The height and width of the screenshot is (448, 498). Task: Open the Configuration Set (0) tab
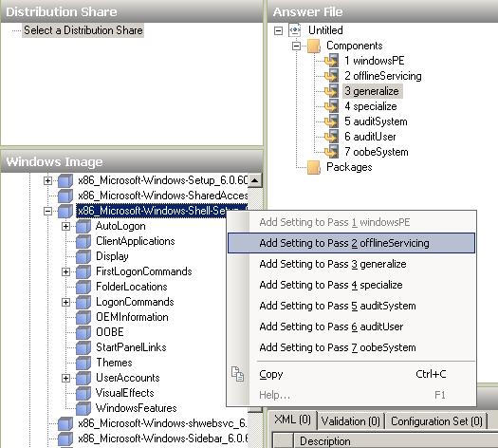[436, 421]
